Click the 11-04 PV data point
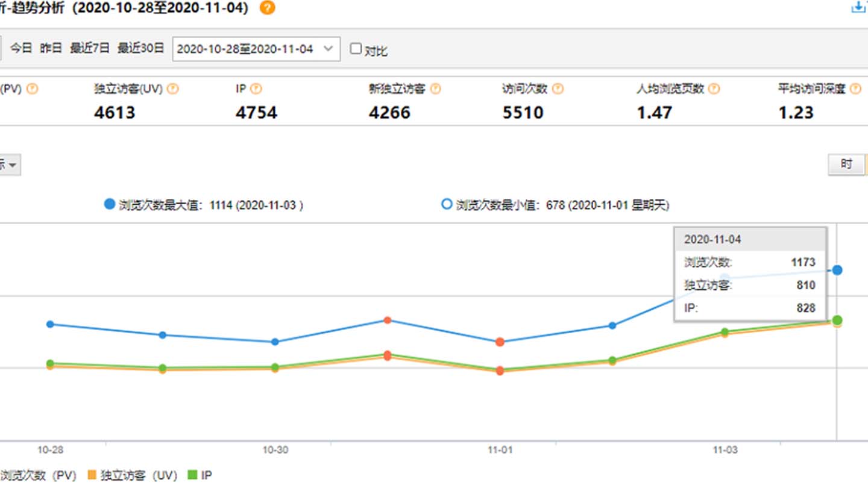 837,270
